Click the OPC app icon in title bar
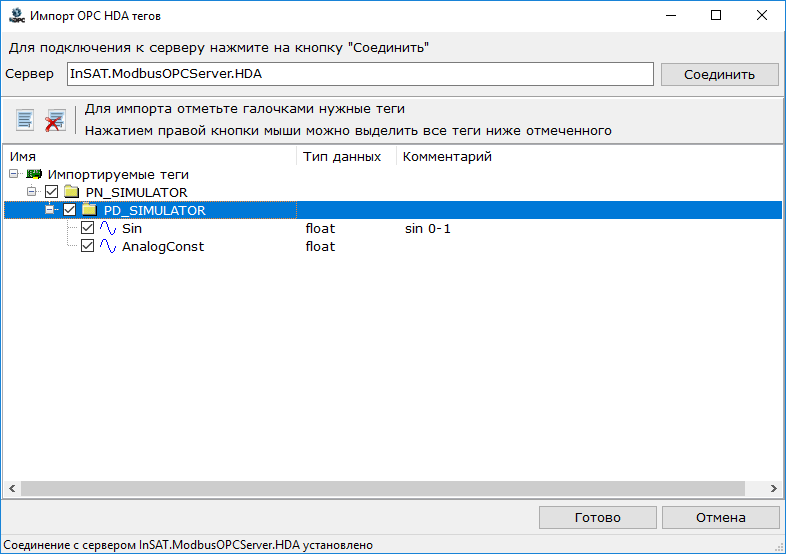The height and width of the screenshot is (554, 786). [x=17, y=16]
